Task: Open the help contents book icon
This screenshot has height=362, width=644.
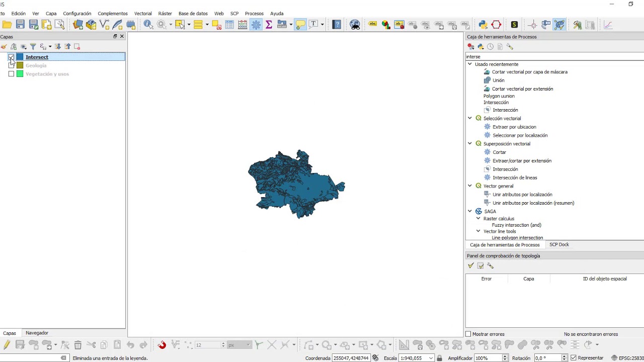Action: [337, 24]
